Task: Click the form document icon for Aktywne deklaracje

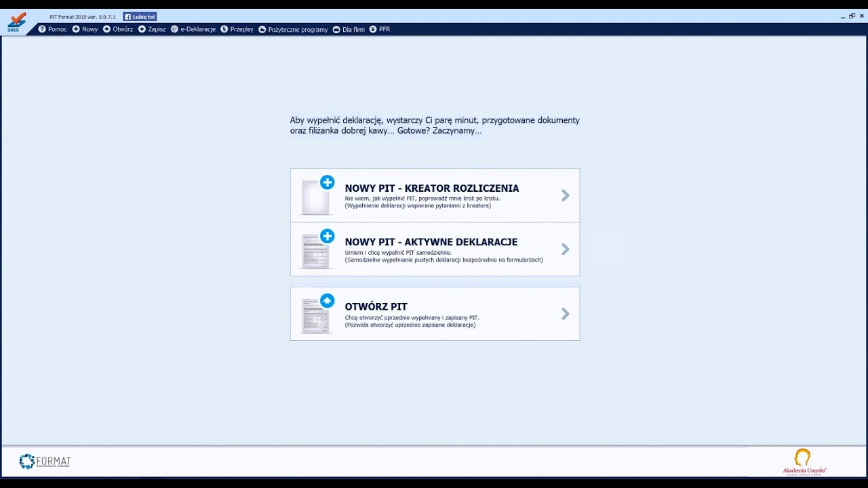Action: (317, 249)
